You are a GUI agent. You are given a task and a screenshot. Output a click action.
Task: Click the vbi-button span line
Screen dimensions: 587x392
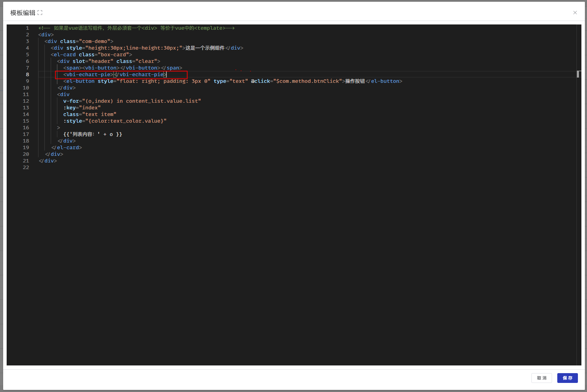122,68
